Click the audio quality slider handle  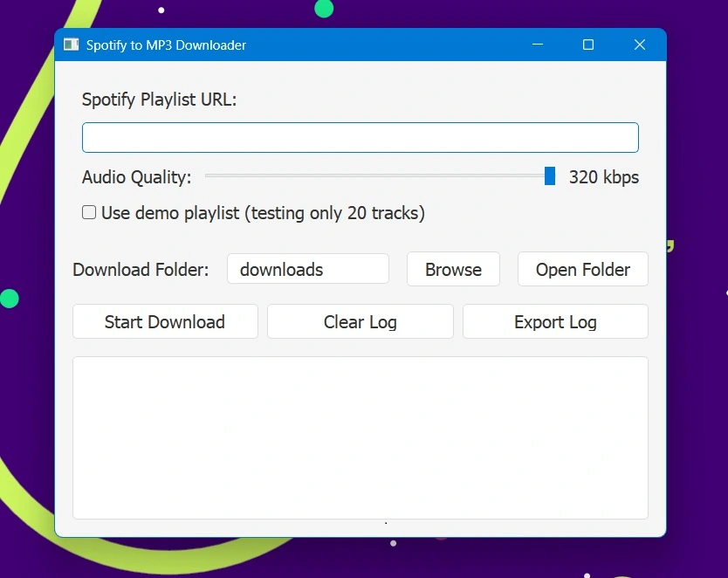[x=550, y=175]
